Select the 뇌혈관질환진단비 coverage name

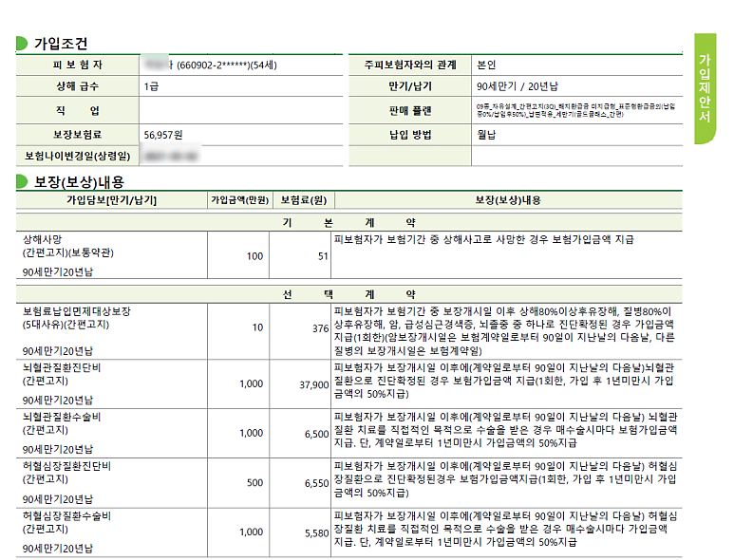tap(62, 367)
